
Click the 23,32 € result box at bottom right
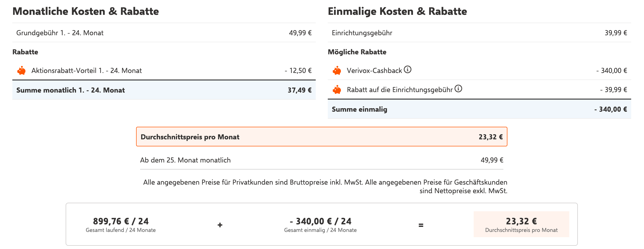coord(521,224)
